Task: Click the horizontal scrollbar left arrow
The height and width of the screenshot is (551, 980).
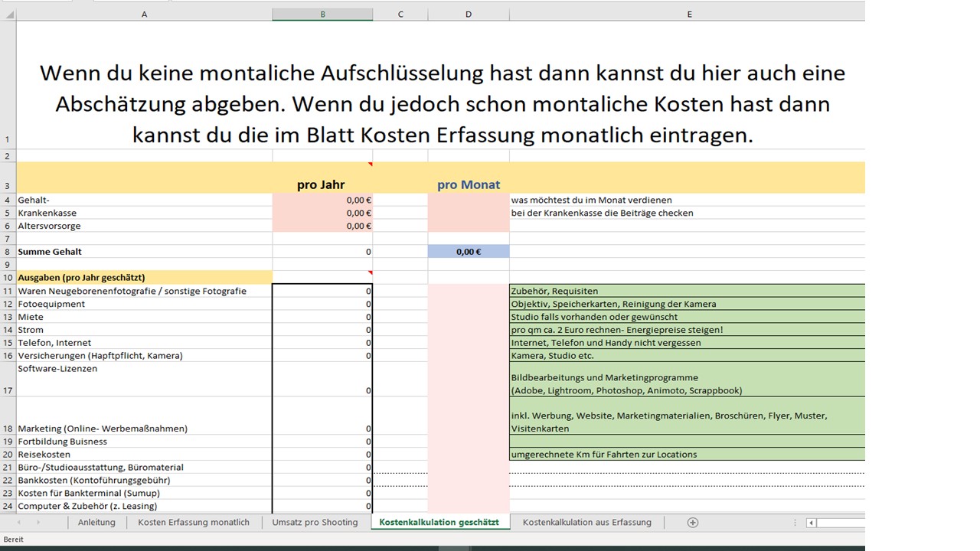Action: [x=812, y=523]
